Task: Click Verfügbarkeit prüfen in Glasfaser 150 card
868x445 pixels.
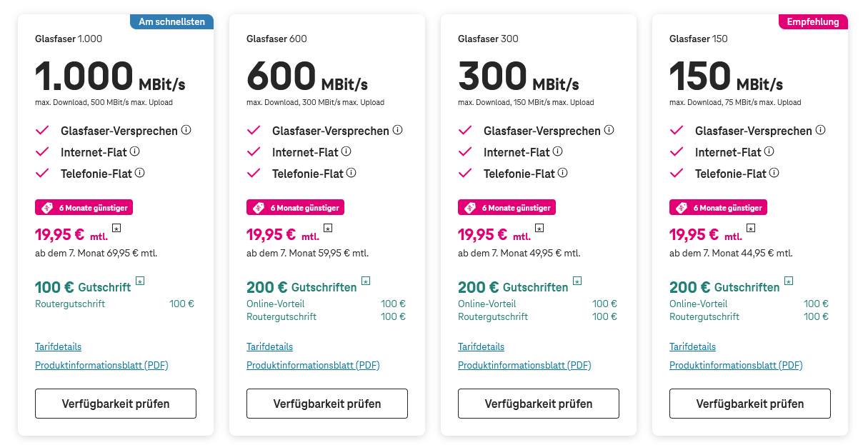Action: pos(750,404)
